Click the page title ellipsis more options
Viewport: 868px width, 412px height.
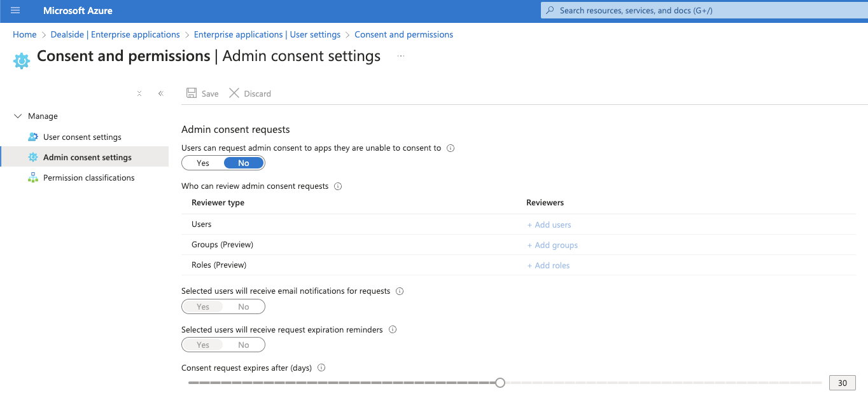pyautogui.click(x=401, y=57)
